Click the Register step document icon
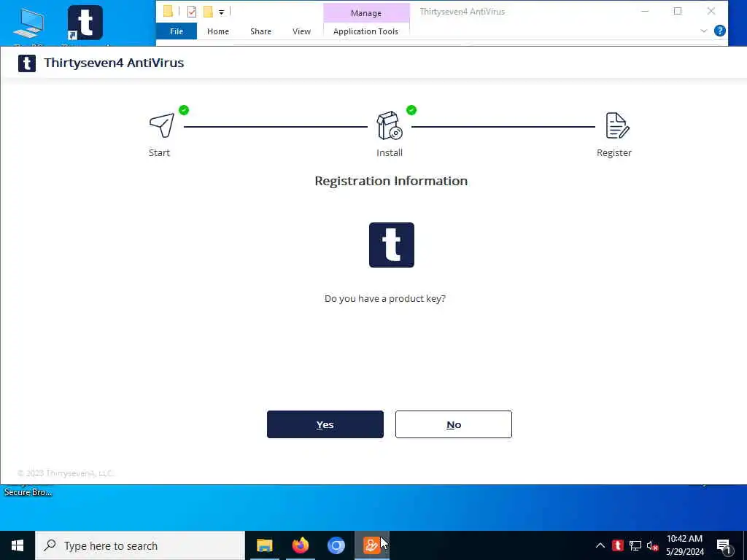 [x=617, y=125]
